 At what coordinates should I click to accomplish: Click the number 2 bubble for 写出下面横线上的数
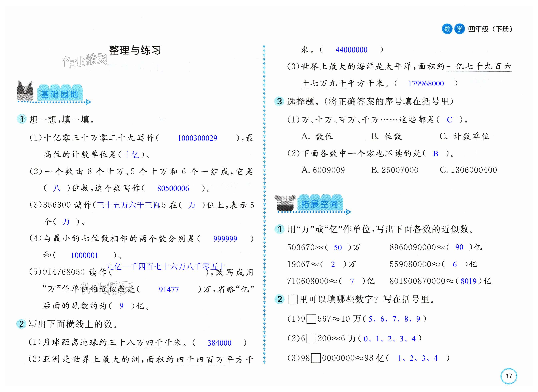pyautogui.click(x=21, y=324)
